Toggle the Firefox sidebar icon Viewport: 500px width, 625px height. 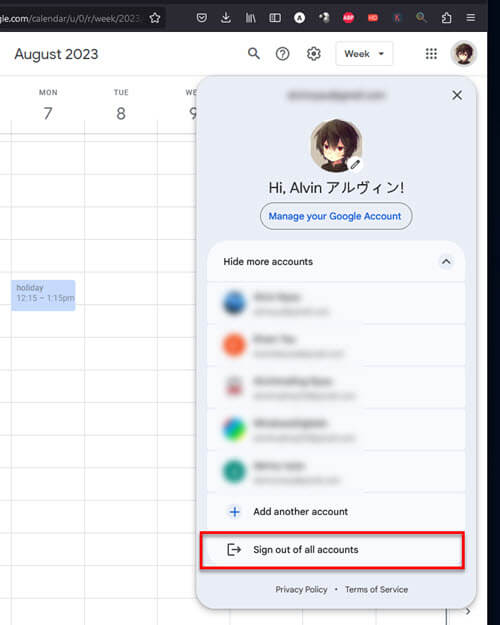275,18
